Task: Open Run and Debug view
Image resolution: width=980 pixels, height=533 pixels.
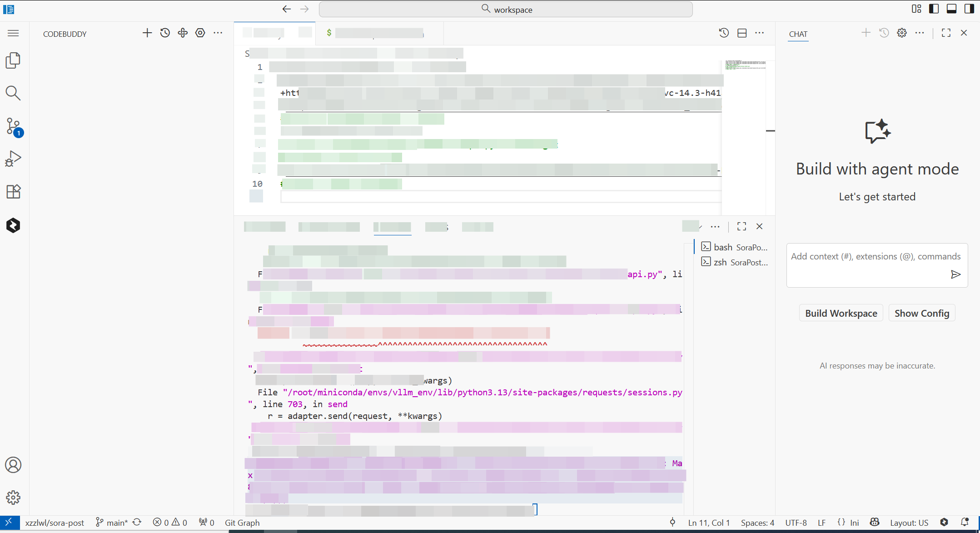Action: pos(13,159)
